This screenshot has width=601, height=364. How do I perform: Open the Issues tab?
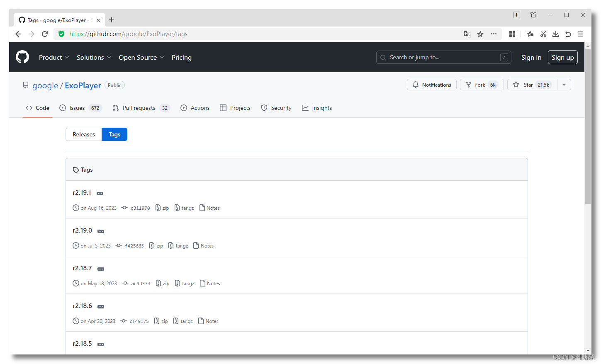(x=80, y=108)
